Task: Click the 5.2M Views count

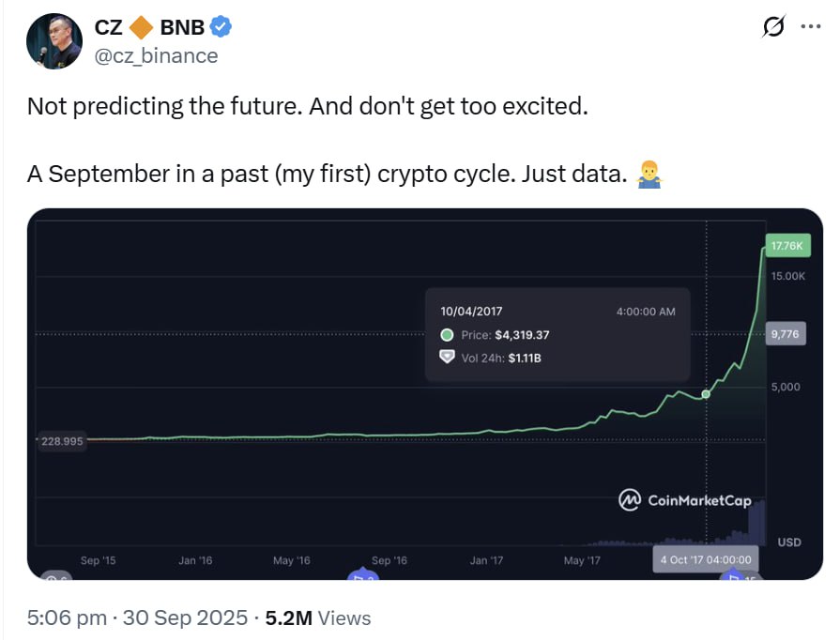Action: 318,617
